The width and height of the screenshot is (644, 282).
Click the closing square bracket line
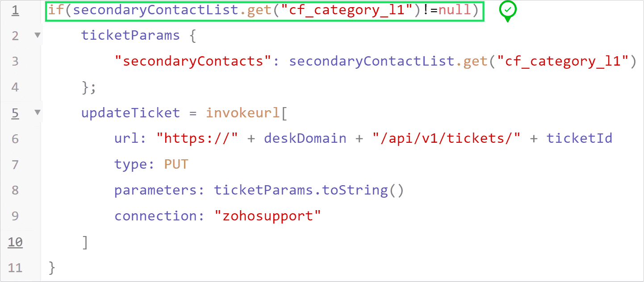pyautogui.click(x=85, y=242)
